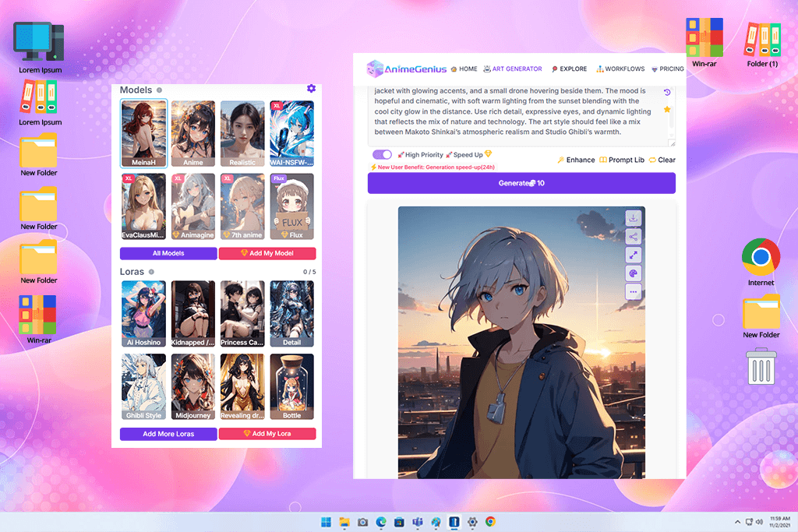Click the share icon on generated image

point(633,237)
